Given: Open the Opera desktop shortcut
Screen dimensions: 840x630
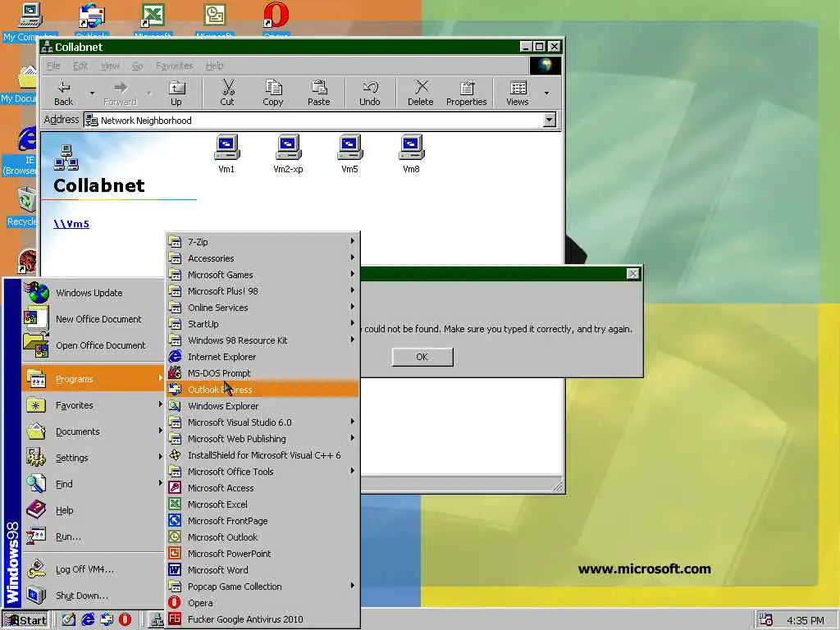Looking at the screenshot, I should pyautogui.click(x=276, y=20).
